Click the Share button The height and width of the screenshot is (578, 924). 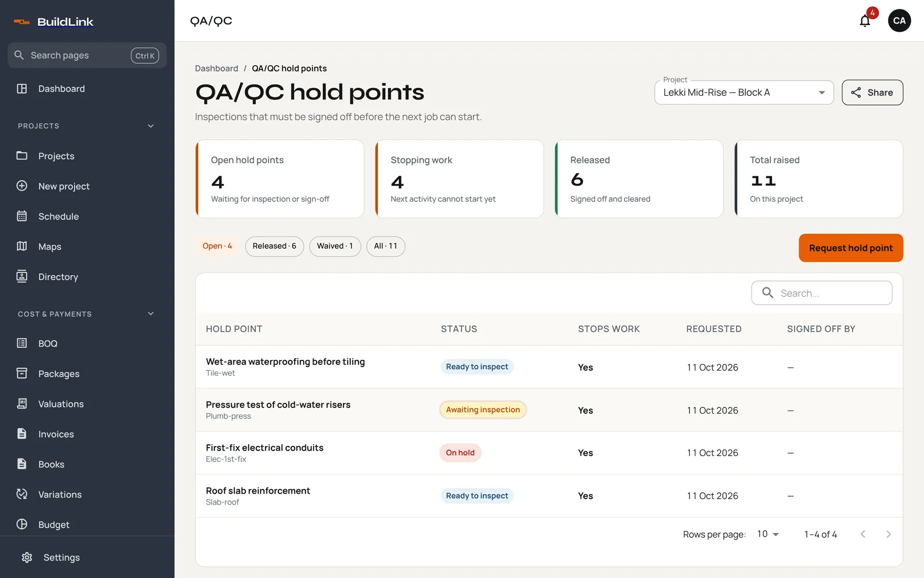tap(872, 92)
